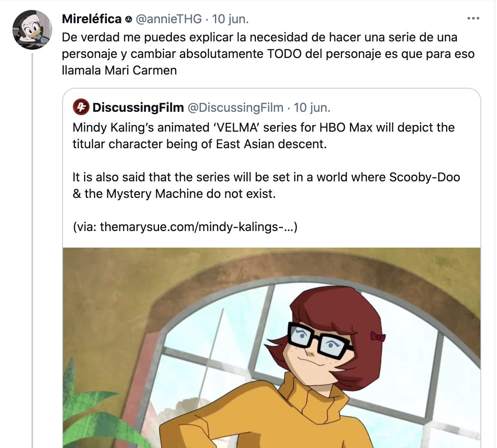Open the three-dot more options menu
Screen dimensions: 497x448
pyautogui.click(x=473, y=19)
